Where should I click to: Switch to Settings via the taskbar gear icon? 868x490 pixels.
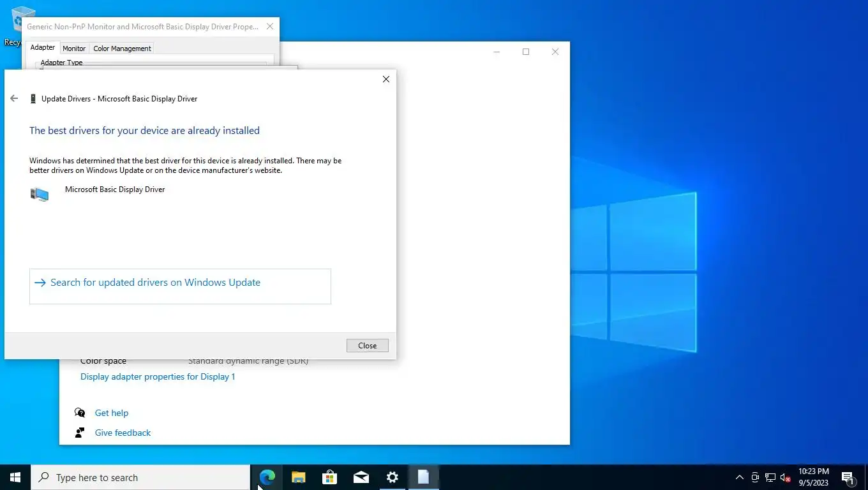click(x=392, y=477)
